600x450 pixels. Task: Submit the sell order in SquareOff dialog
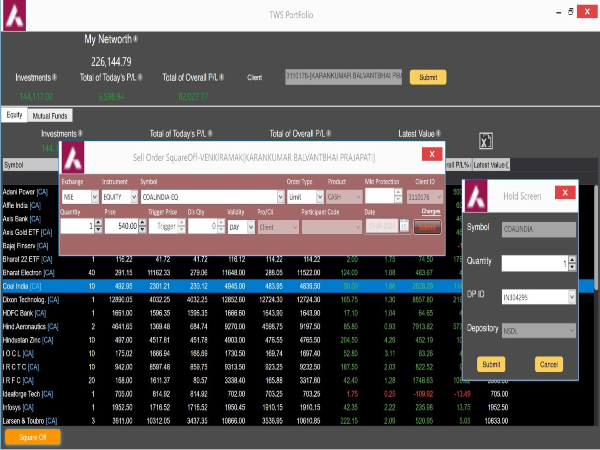click(427, 227)
